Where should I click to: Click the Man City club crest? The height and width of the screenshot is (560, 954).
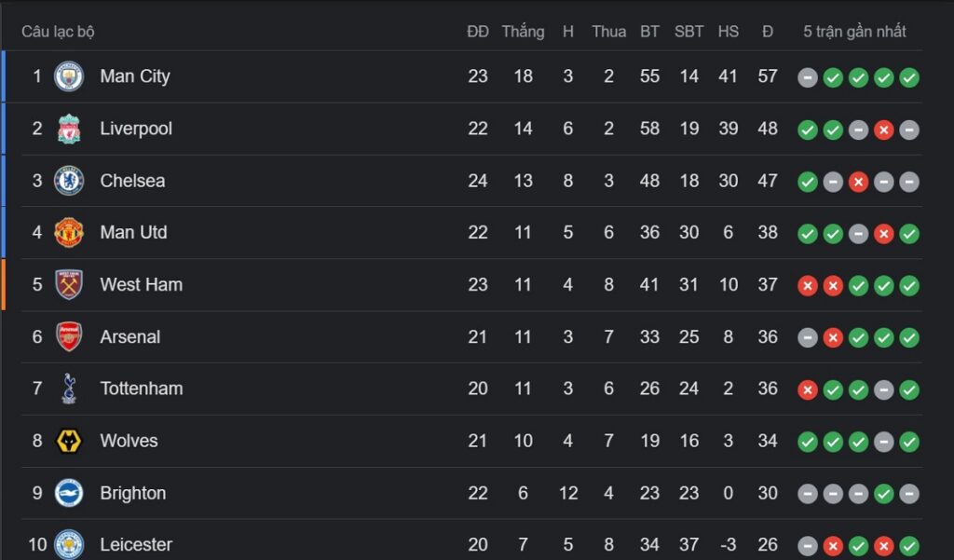[x=69, y=76]
